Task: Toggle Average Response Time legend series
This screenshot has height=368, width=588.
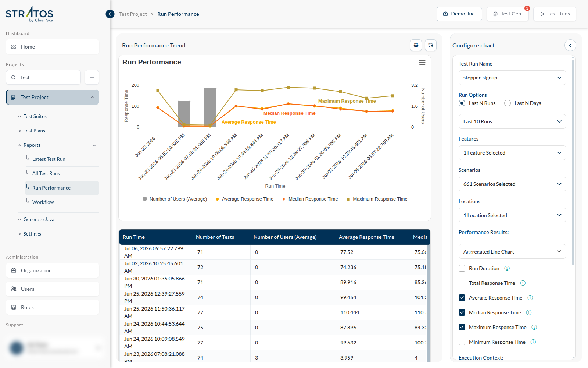Action: (x=244, y=199)
